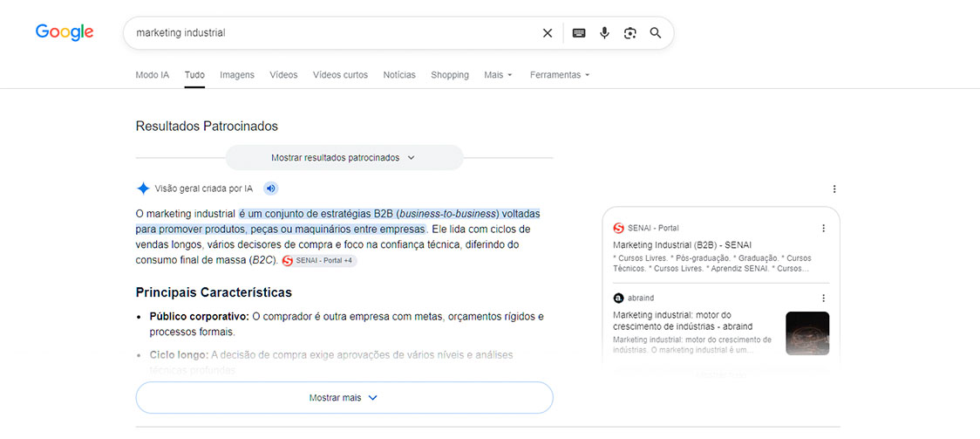This screenshot has width=980, height=439.
Task: Open the Vídeos tab
Action: (283, 75)
